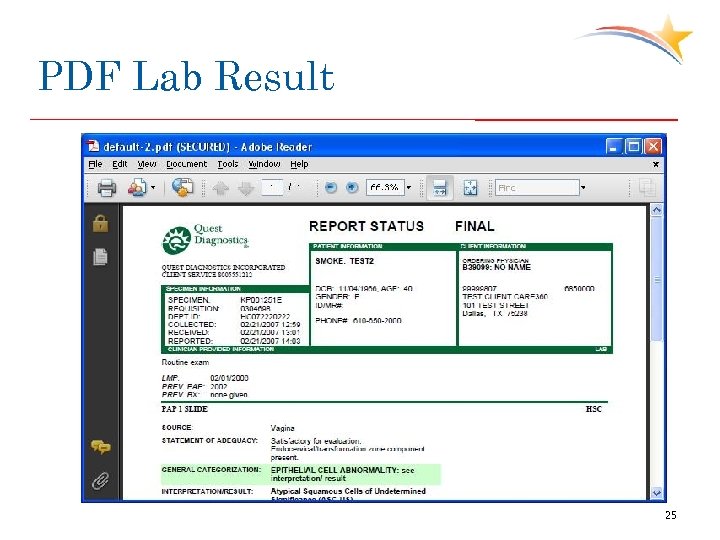720x540 pixels.
Task: Click the vertical scrollbar thumb
Action: coord(657,279)
